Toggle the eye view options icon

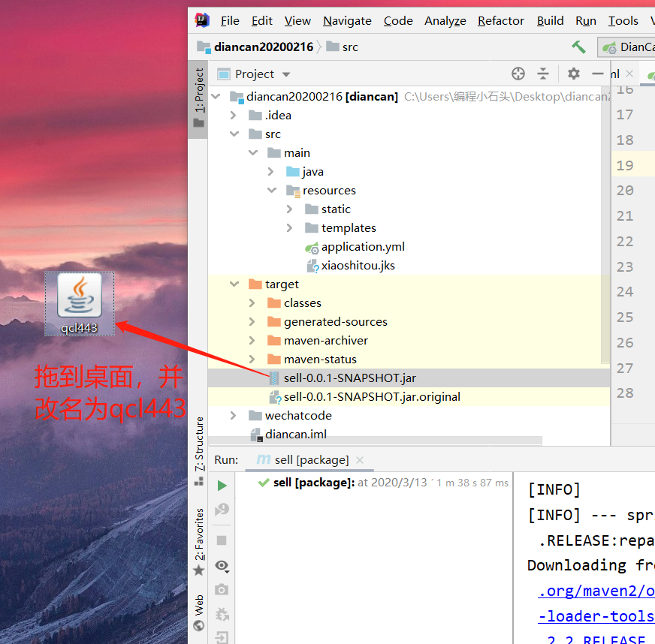pyautogui.click(x=222, y=566)
